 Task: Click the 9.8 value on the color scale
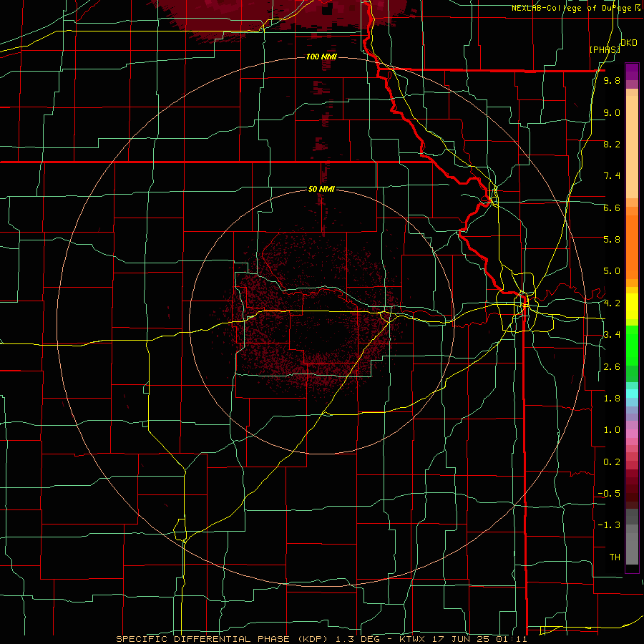[612, 81]
